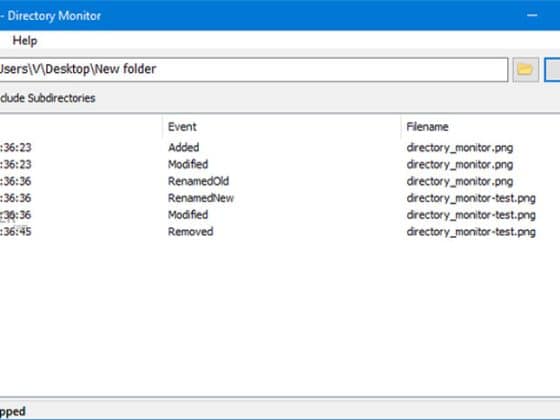Click the 36:45 timestamp cell
Image resolution: width=560 pixels, height=420 pixels.
(15, 232)
